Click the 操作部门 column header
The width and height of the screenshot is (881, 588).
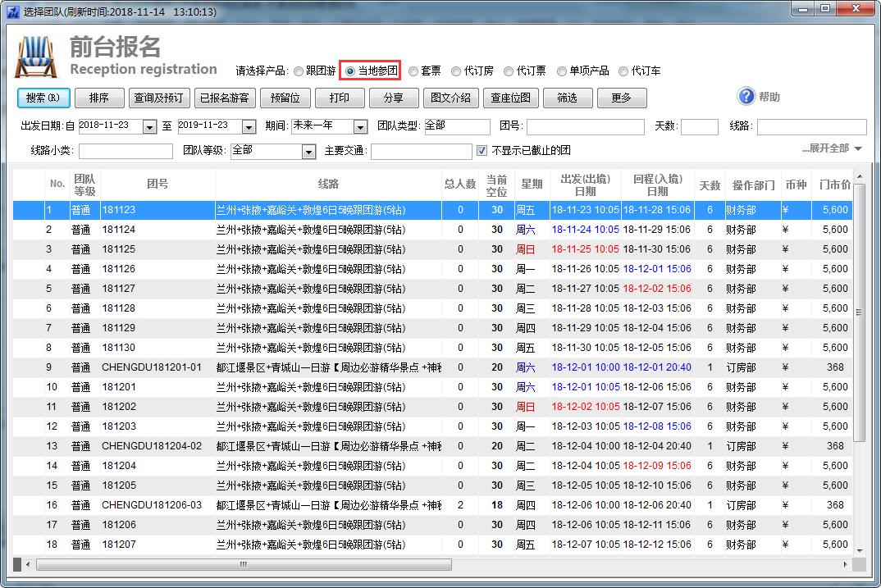pyautogui.click(x=753, y=185)
